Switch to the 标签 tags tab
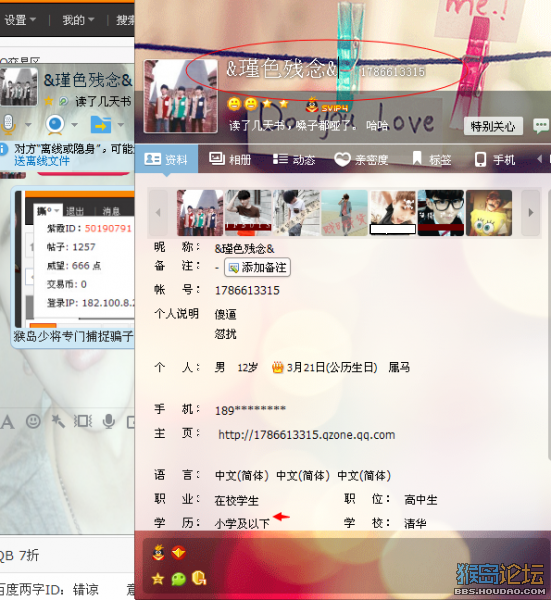This screenshot has width=551, height=600. point(431,159)
